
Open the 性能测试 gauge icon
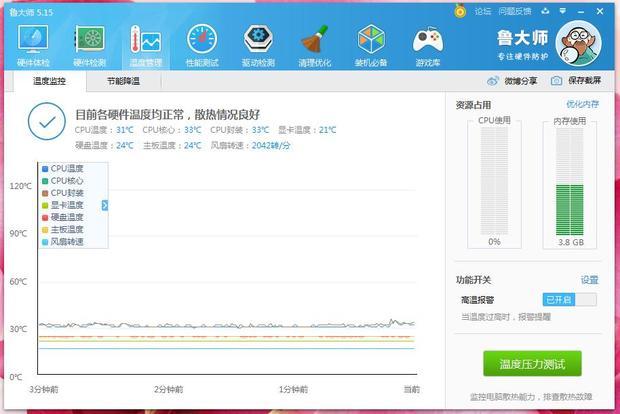tap(202, 39)
